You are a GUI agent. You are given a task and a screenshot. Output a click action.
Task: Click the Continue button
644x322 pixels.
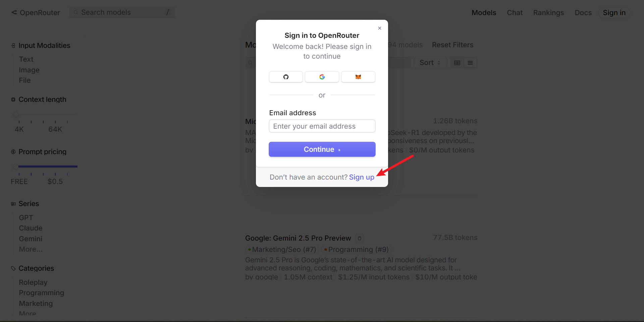(322, 149)
